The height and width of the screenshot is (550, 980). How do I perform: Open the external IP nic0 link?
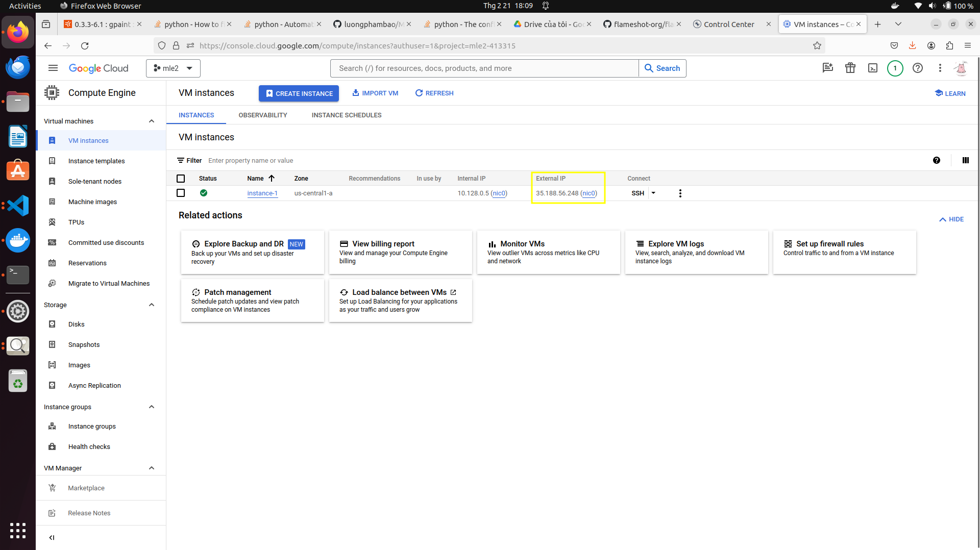[x=589, y=193]
